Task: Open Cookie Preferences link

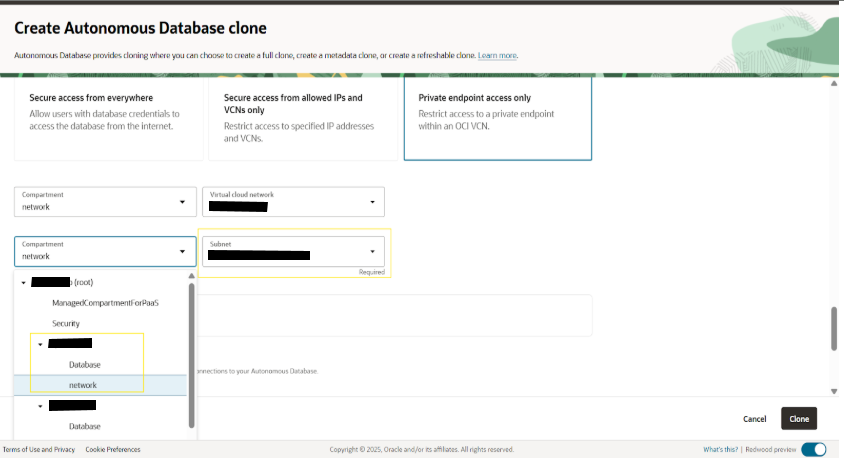Action: [113, 450]
